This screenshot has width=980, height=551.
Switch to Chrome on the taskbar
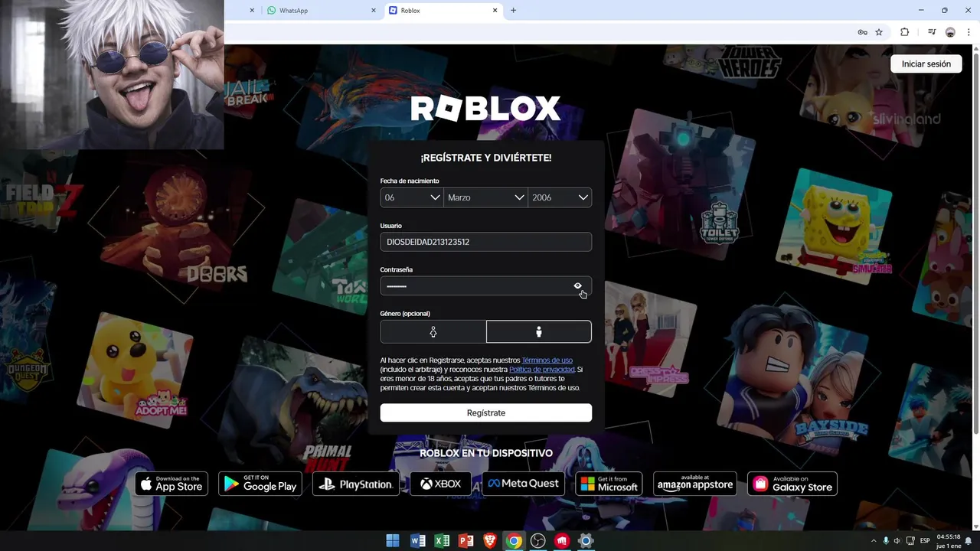coord(514,541)
